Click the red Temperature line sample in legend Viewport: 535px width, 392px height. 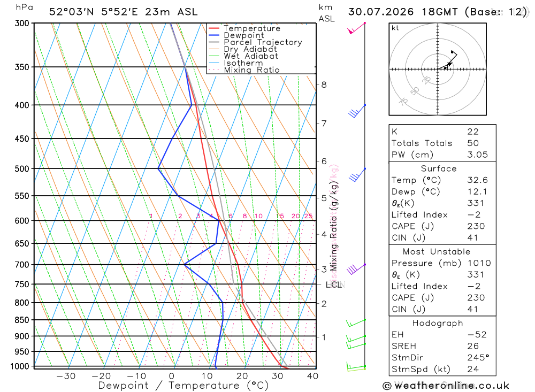[214, 28]
